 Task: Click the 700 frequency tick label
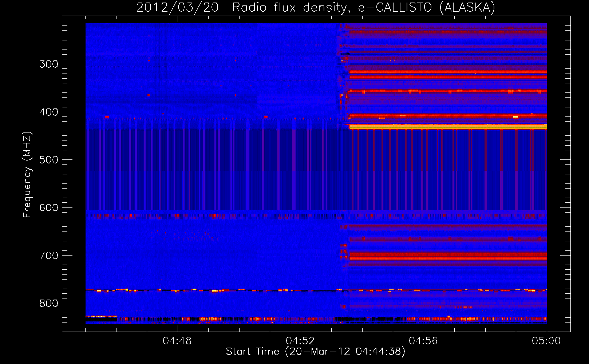49,256
